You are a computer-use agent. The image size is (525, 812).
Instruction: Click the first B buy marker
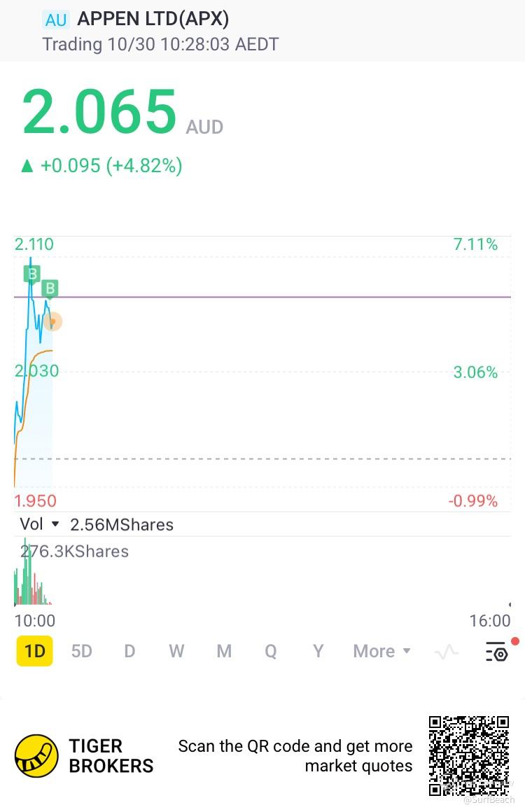pyautogui.click(x=31, y=273)
